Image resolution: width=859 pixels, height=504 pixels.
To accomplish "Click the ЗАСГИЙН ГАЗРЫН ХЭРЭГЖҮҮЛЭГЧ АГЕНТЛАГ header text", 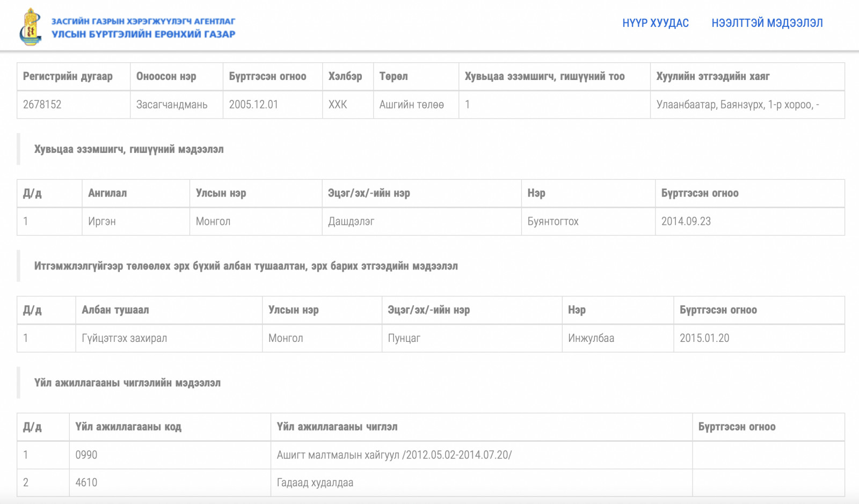I will tap(143, 21).
